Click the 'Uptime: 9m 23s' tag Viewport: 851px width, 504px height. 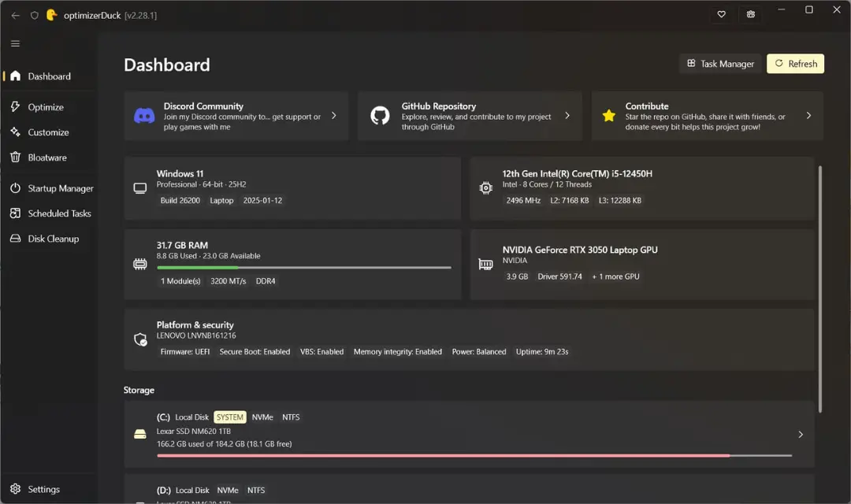point(542,351)
